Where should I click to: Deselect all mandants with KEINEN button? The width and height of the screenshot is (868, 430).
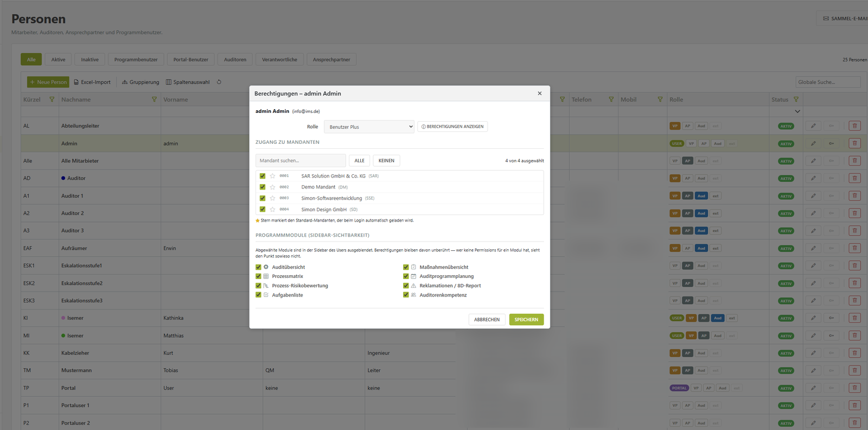point(386,161)
